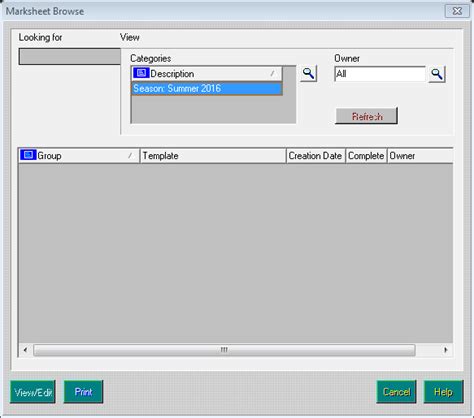Click the Categories search magnifier icon
The image size is (474, 418).
coord(308,74)
